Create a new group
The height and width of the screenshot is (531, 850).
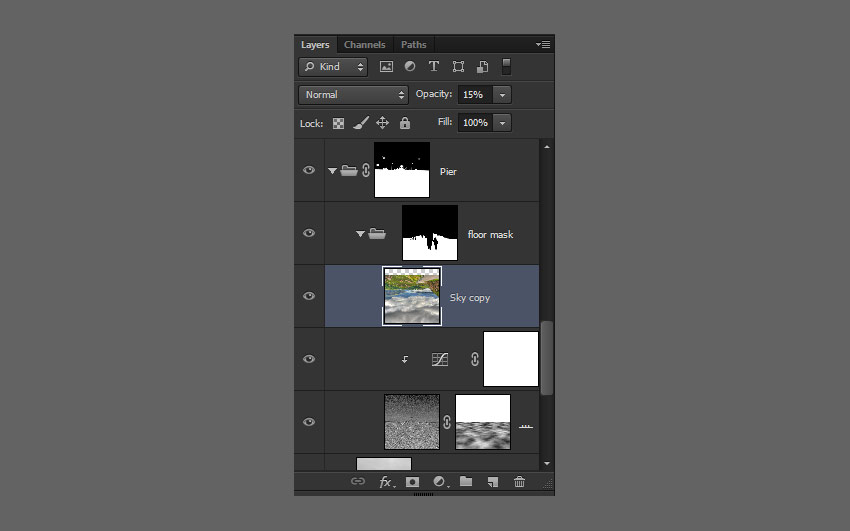coord(466,481)
